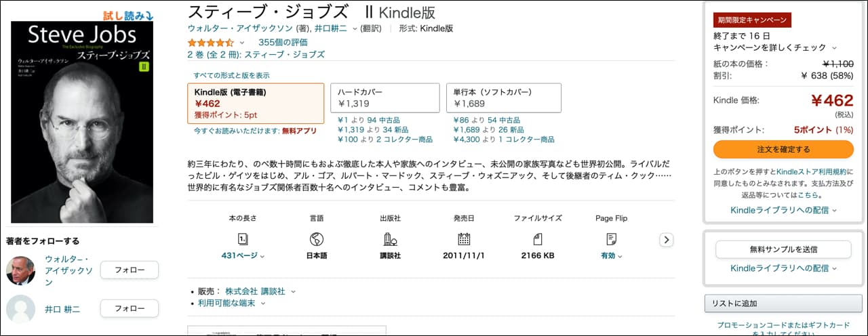This screenshot has width=868, height=336.
Task: Click the publisher building icon
Action: pyautogui.click(x=390, y=238)
